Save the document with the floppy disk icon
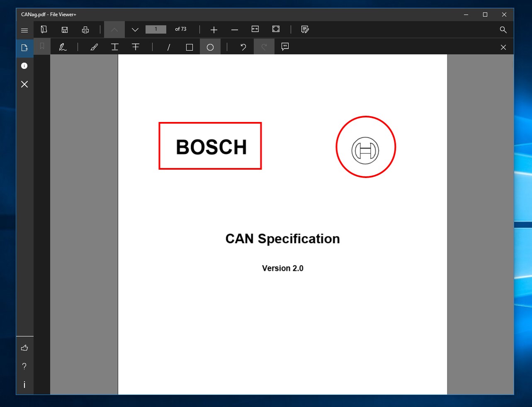This screenshot has height=407, width=532. (x=65, y=29)
